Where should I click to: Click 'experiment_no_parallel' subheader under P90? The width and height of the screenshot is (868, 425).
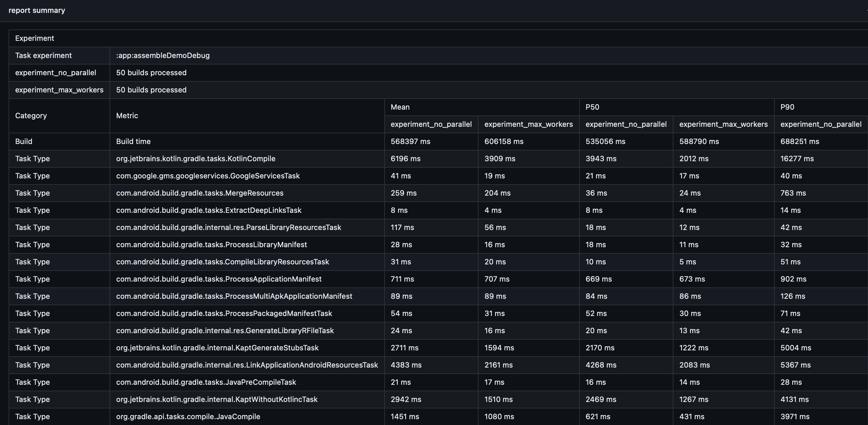point(821,124)
